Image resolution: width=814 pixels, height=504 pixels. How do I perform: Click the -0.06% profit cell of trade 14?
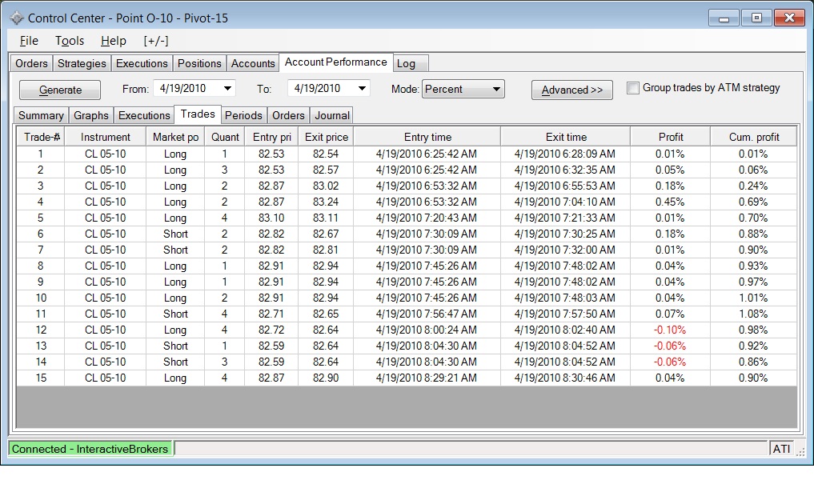(670, 362)
